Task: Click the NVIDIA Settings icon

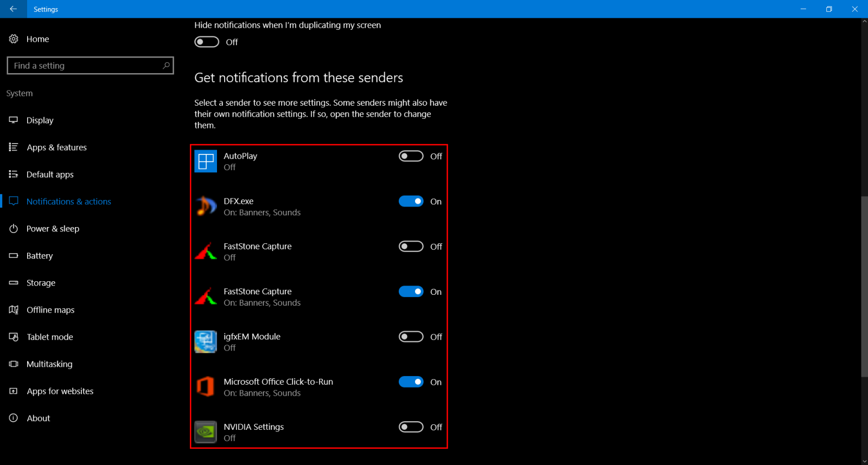Action: click(x=206, y=432)
